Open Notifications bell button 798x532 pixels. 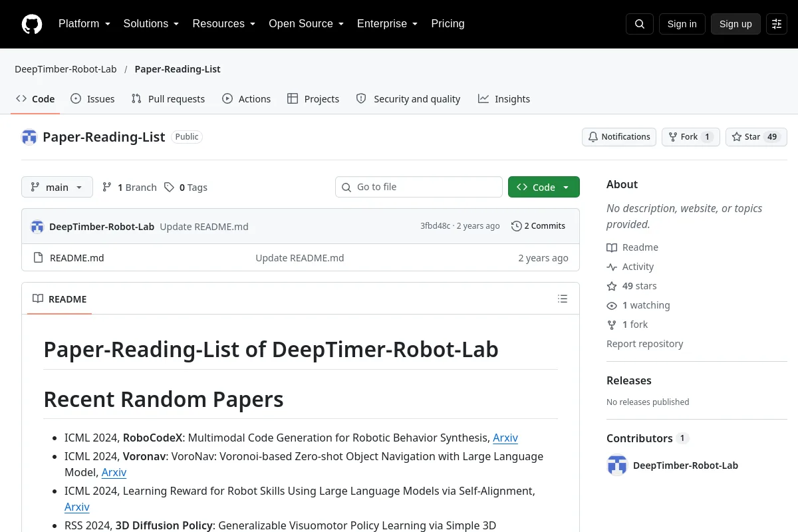(x=619, y=137)
